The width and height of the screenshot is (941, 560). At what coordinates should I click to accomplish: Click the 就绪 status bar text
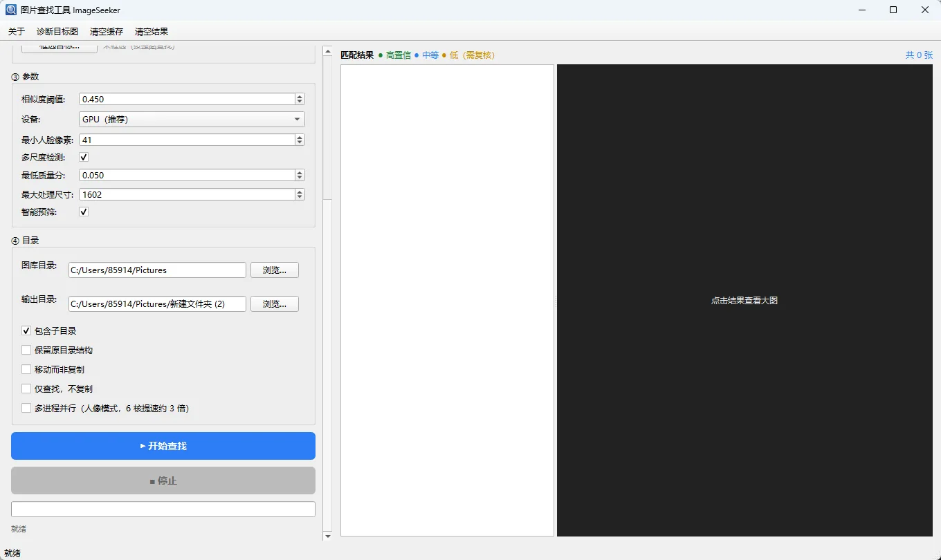(x=12, y=553)
